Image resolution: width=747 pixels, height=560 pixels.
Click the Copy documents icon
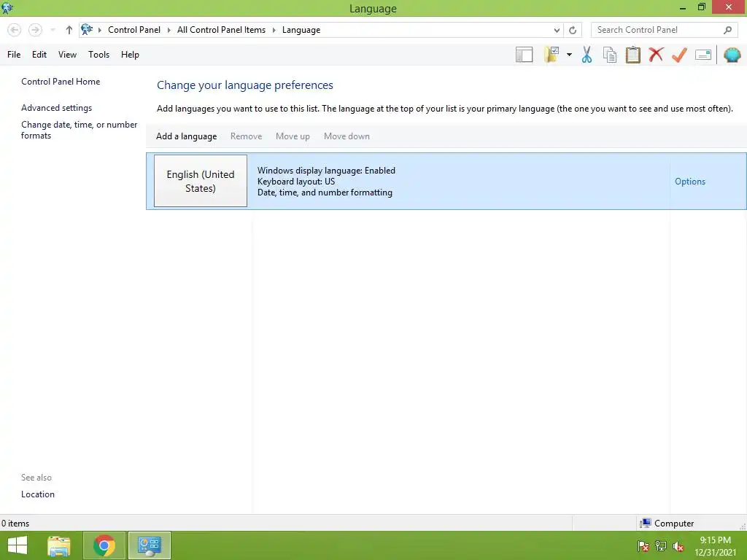coord(610,55)
